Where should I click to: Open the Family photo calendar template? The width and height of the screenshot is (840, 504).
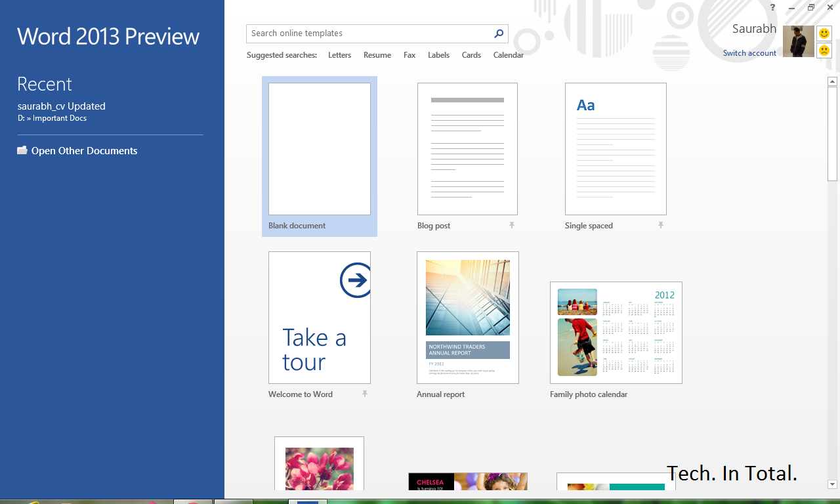coord(616,332)
